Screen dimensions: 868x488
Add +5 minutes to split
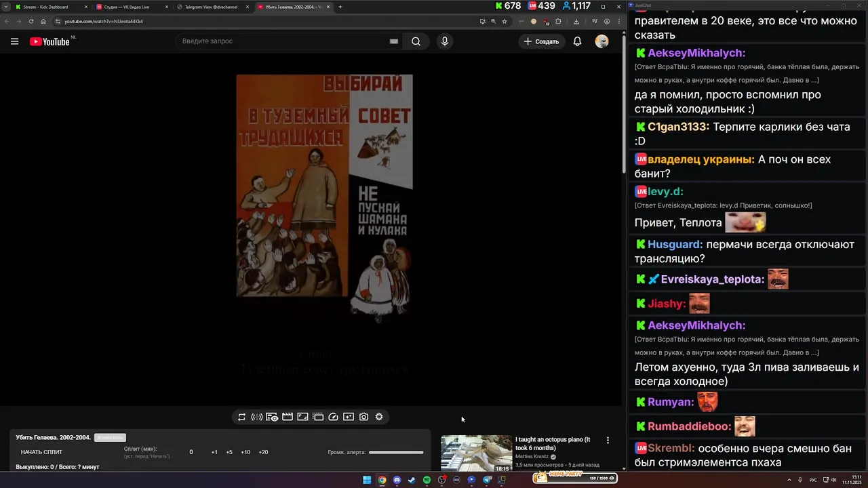coord(229,452)
